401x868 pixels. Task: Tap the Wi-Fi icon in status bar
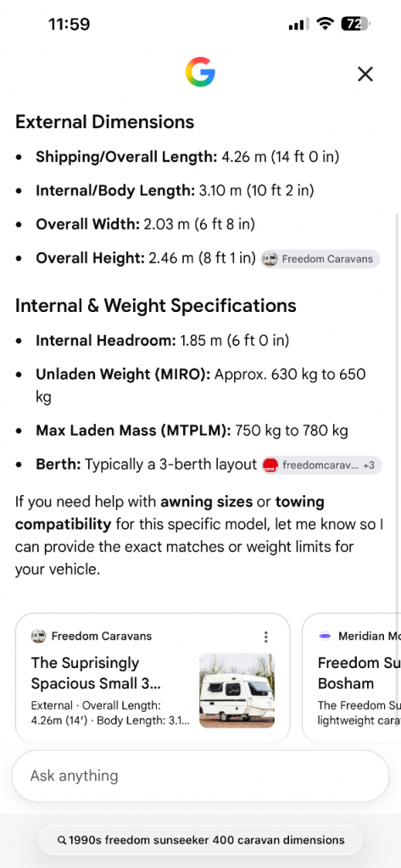(x=325, y=23)
